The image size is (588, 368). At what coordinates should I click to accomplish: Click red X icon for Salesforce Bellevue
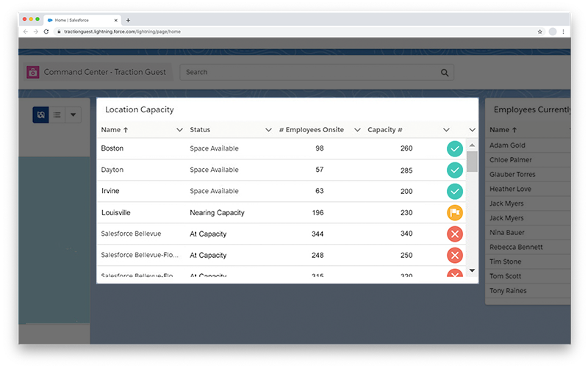tap(454, 234)
